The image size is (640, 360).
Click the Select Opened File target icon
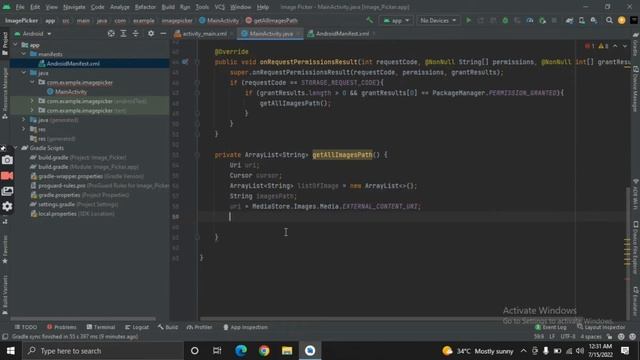111,34
